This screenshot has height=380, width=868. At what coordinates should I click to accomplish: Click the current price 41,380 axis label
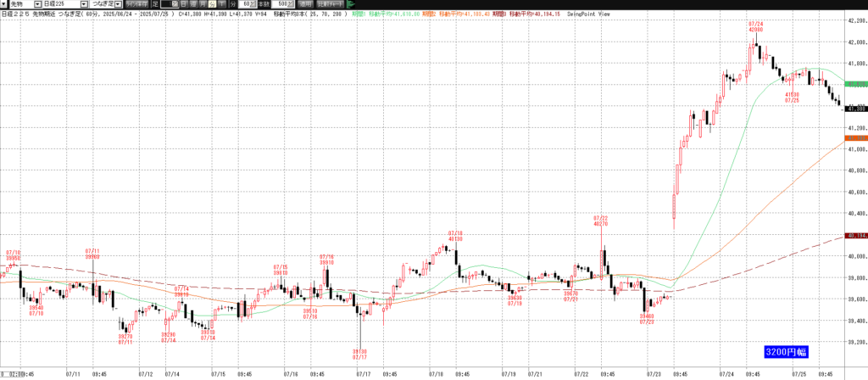point(855,109)
